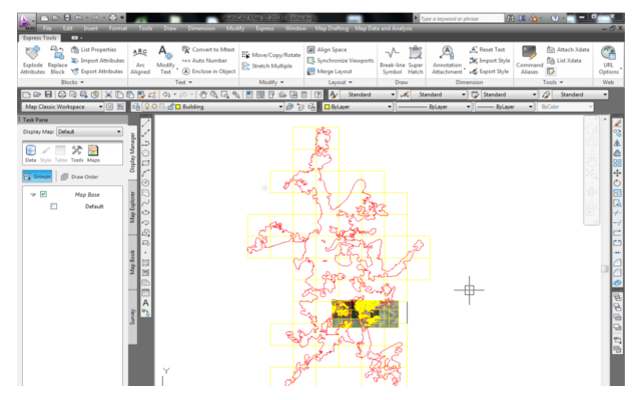The height and width of the screenshot is (400, 640).
Task: Click the Data icon in Task Pane
Action: 31,153
